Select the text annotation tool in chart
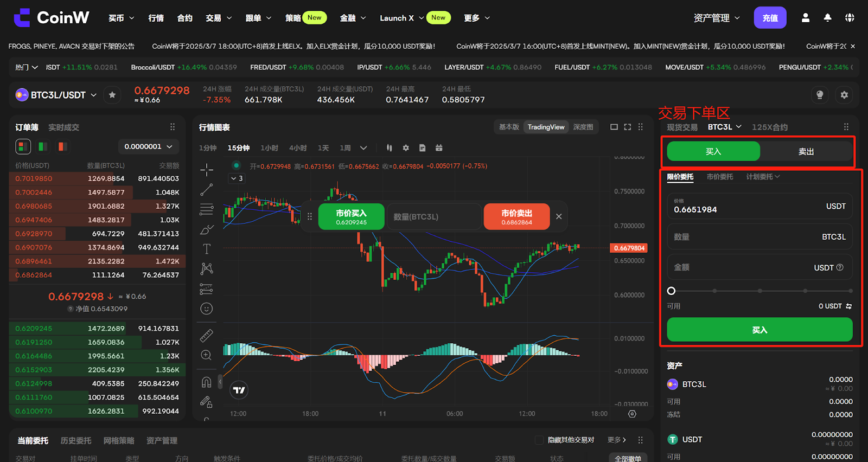Viewport: 868px width, 462px height. [206, 249]
